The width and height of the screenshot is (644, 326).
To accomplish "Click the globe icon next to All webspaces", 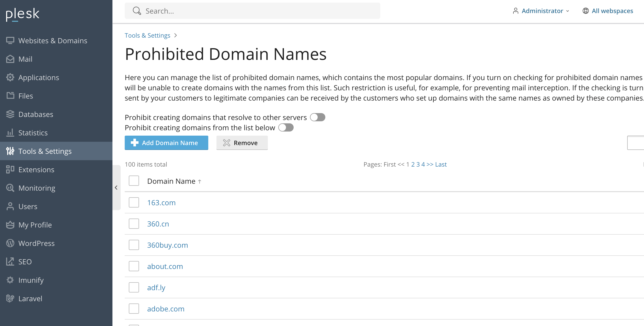I will click(x=586, y=11).
